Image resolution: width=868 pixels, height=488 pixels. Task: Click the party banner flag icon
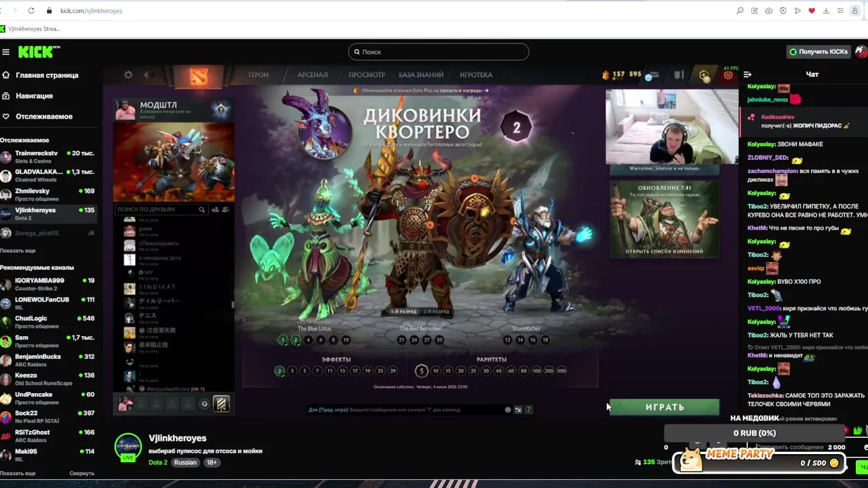coord(221,404)
